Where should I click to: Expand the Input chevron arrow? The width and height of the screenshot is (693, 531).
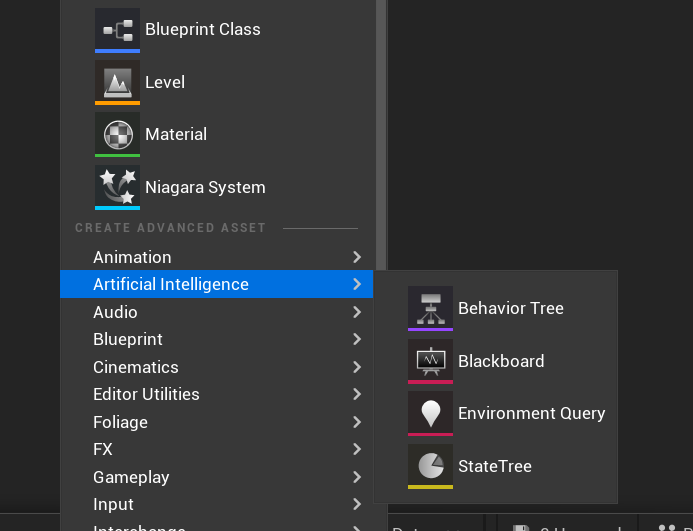[x=357, y=504]
